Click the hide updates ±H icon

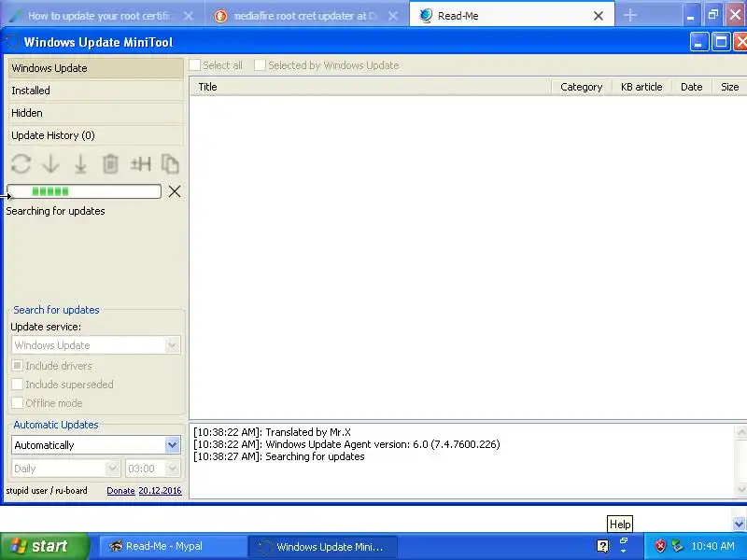coord(141,164)
